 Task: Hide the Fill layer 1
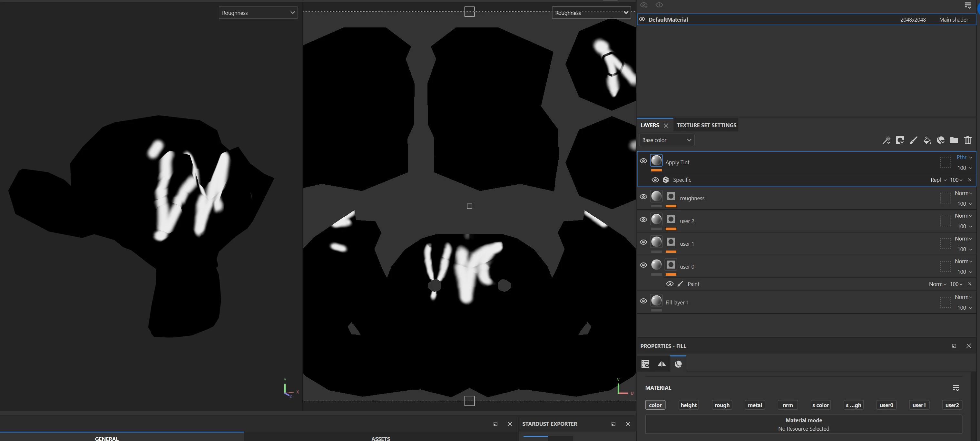pos(643,301)
